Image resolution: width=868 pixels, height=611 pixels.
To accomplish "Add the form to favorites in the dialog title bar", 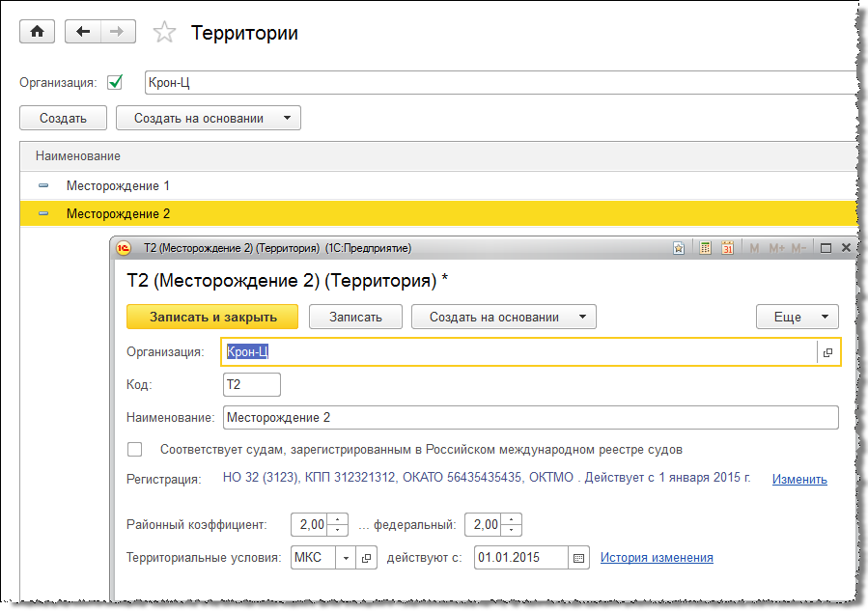I will click(680, 248).
